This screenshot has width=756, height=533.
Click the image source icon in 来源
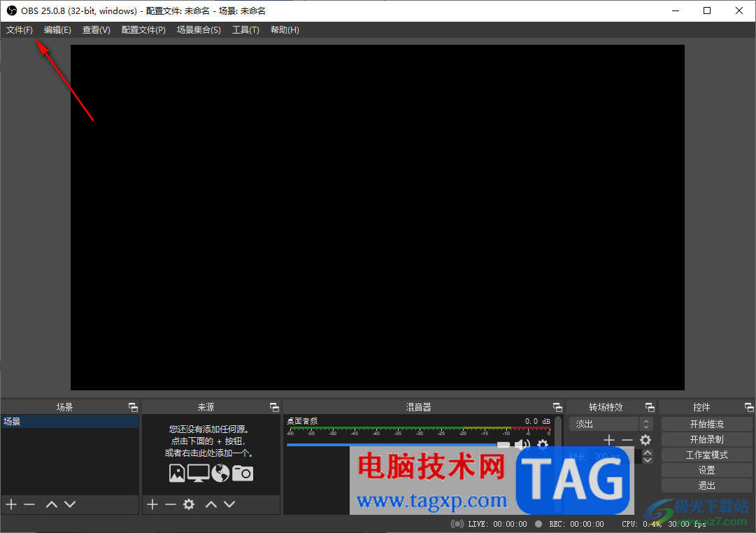(x=177, y=473)
